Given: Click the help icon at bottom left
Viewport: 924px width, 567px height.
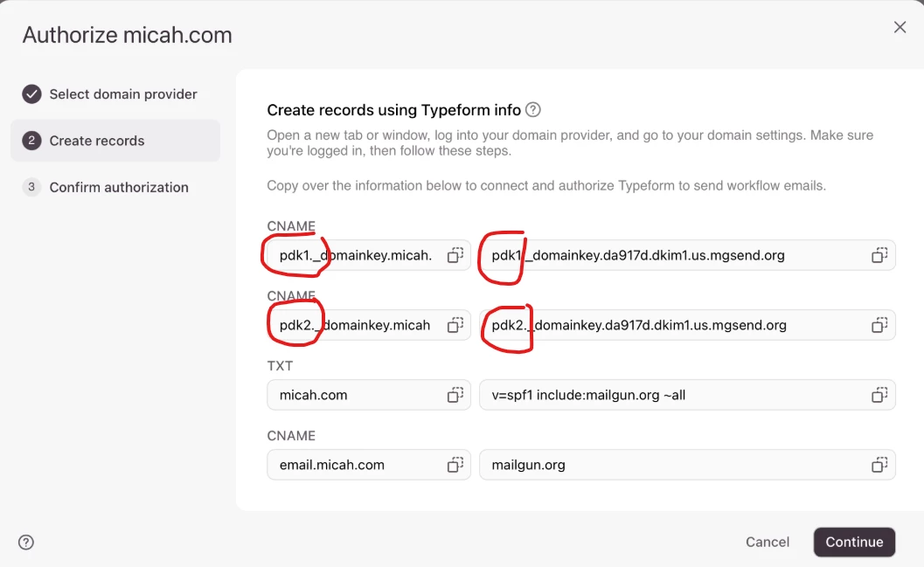Looking at the screenshot, I should (26, 543).
